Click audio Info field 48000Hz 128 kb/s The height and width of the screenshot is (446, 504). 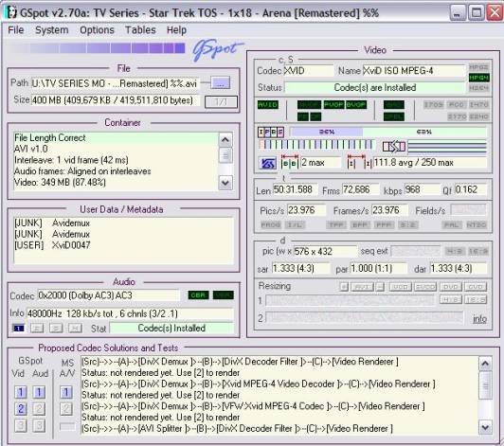130,313
